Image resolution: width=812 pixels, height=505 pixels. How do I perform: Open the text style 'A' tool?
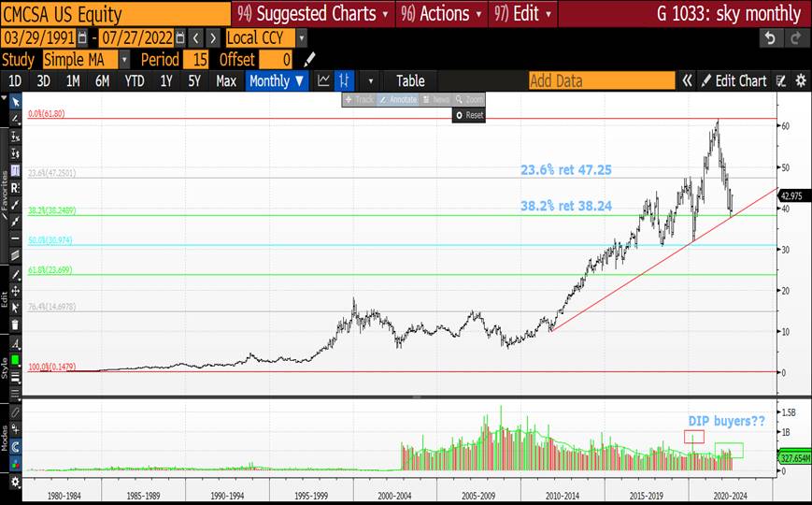(x=16, y=343)
